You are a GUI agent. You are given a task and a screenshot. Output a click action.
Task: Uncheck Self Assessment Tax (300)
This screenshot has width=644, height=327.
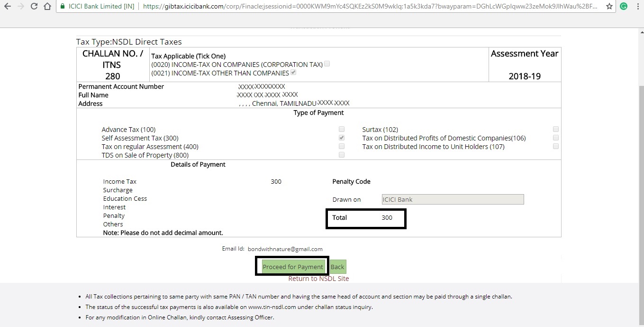pos(341,137)
